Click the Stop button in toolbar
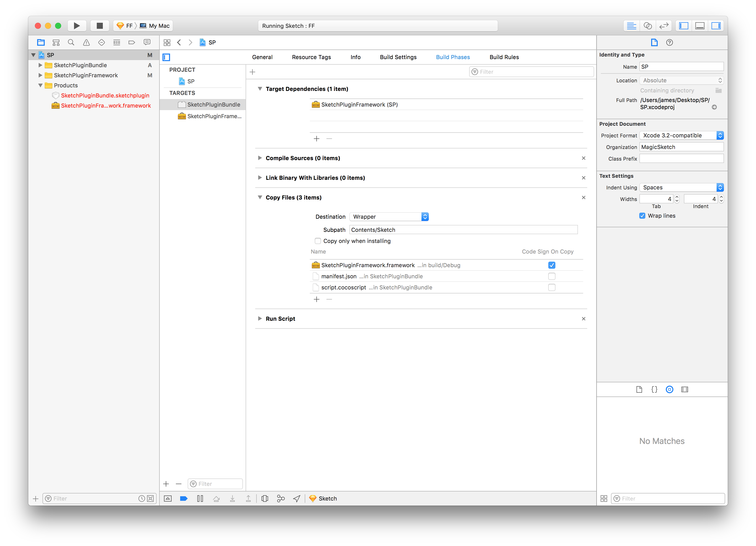This screenshot has height=546, width=756. coord(99,26)
